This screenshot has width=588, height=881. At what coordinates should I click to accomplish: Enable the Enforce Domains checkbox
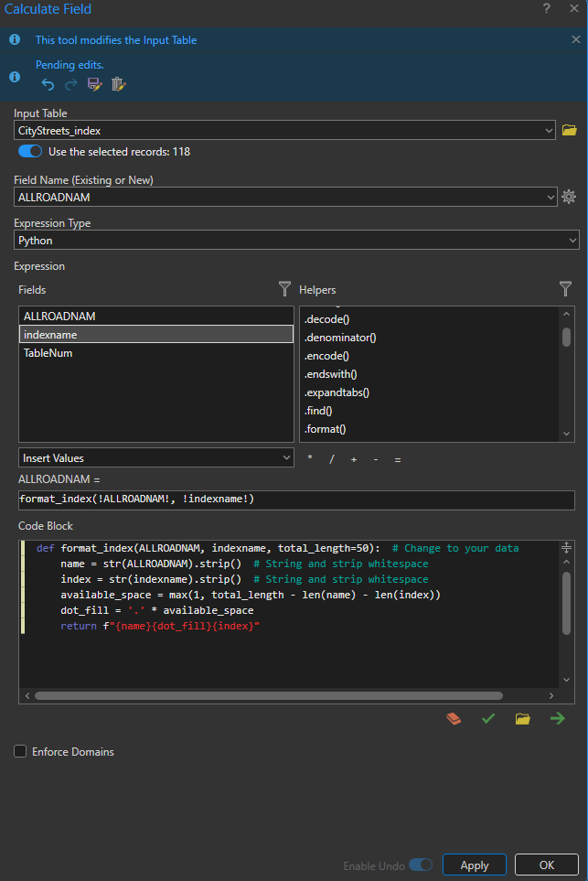tap(20, 751)
